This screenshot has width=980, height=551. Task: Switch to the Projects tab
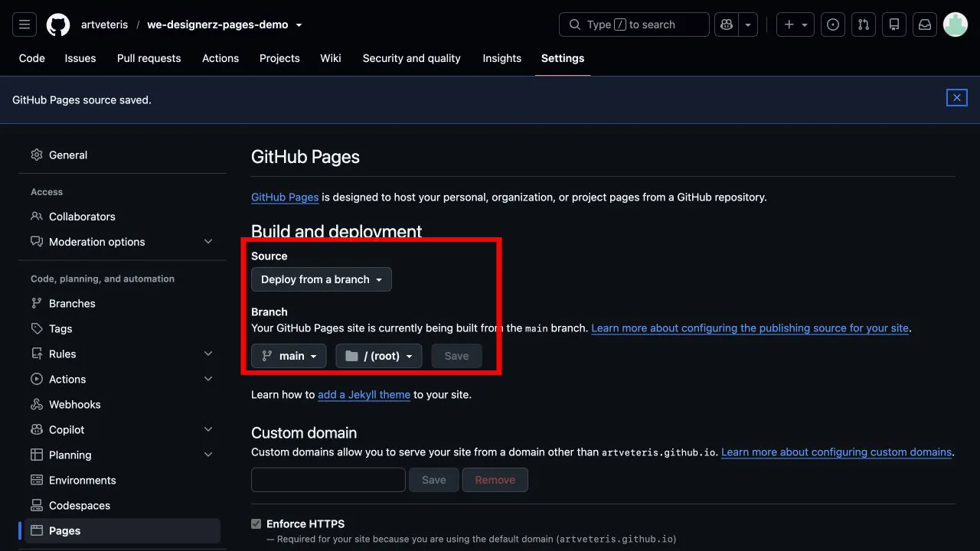point(279,58)
